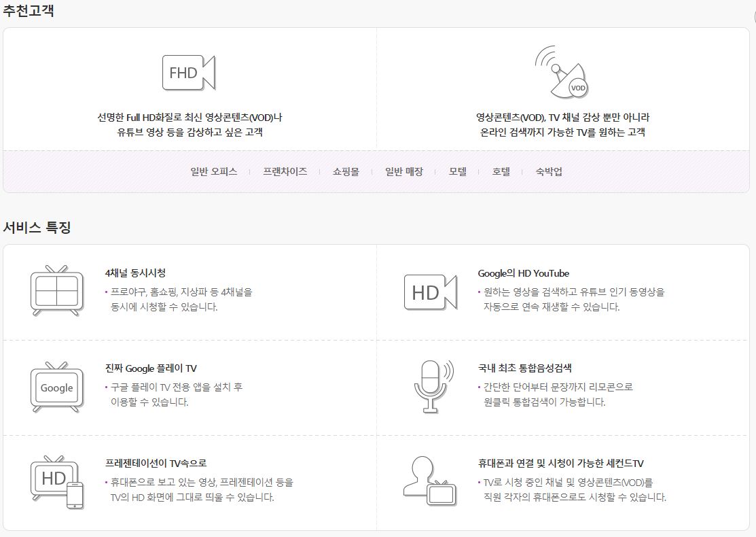Image resolution: width=756 pixels, height=537 pixels.
Task: Click the VOD satellite dish icon
Action: [562, 72]
